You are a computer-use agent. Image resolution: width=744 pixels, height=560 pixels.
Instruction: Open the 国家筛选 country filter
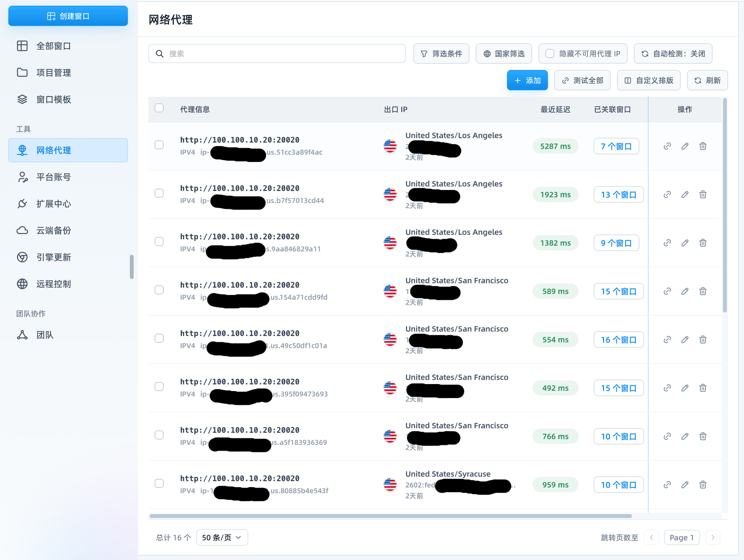(x=504, y=53)
